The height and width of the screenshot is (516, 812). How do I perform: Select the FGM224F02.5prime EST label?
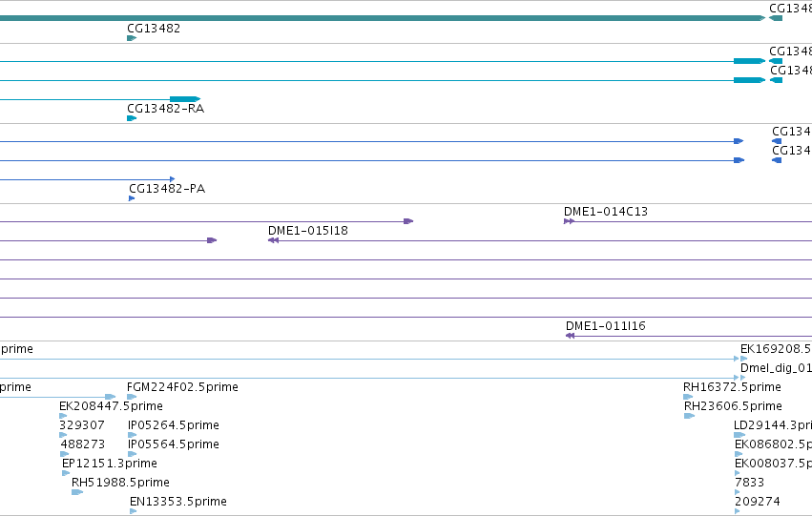pos(182,387)
